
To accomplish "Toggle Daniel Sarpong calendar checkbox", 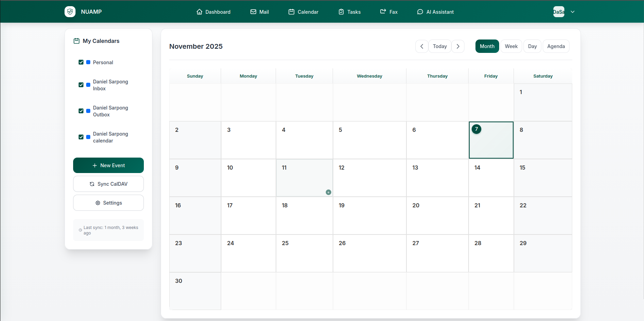I will (x=81, y=137).
